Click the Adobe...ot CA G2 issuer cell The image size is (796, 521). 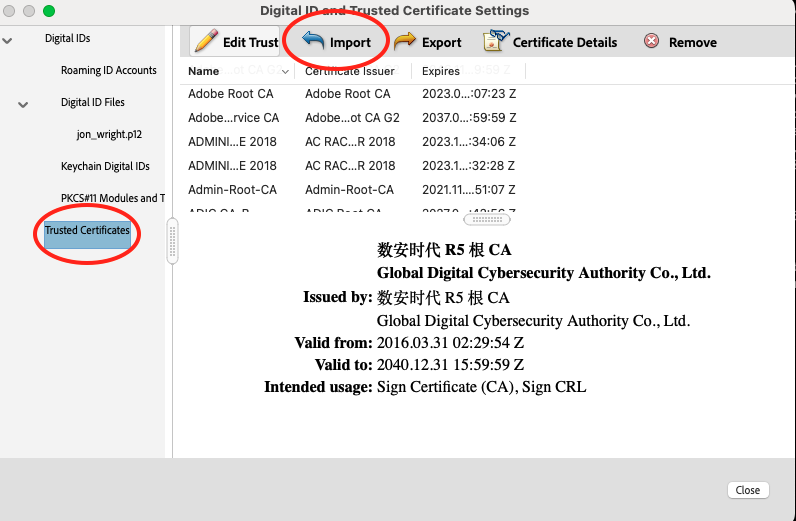tap(352, 118)
